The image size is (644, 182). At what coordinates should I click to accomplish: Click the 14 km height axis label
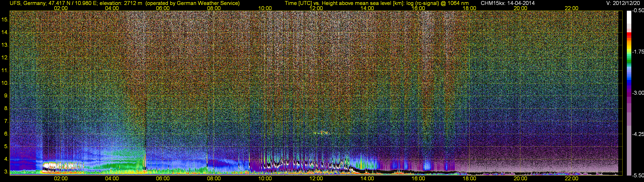[5, 32]
